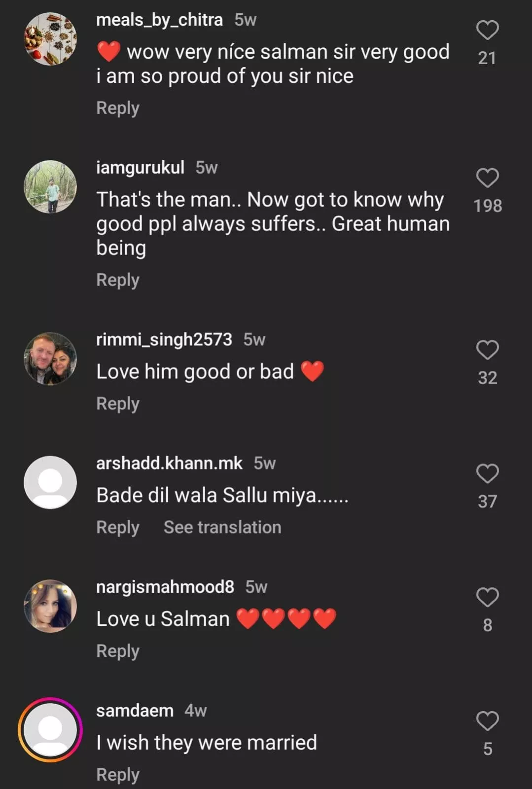Like the meals_by_chitra comment
Viewport: 532px width, 789px height.
(487, 31)
